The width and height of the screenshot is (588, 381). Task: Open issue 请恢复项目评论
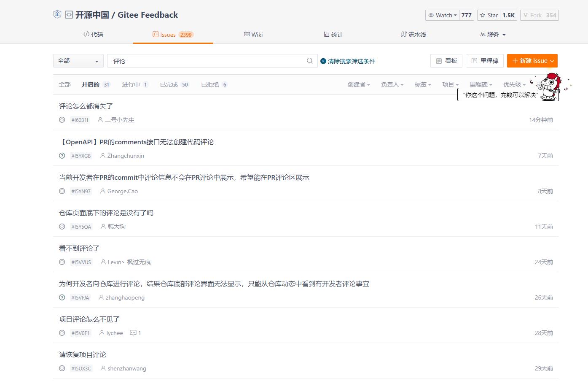click(x=83, y=355)
